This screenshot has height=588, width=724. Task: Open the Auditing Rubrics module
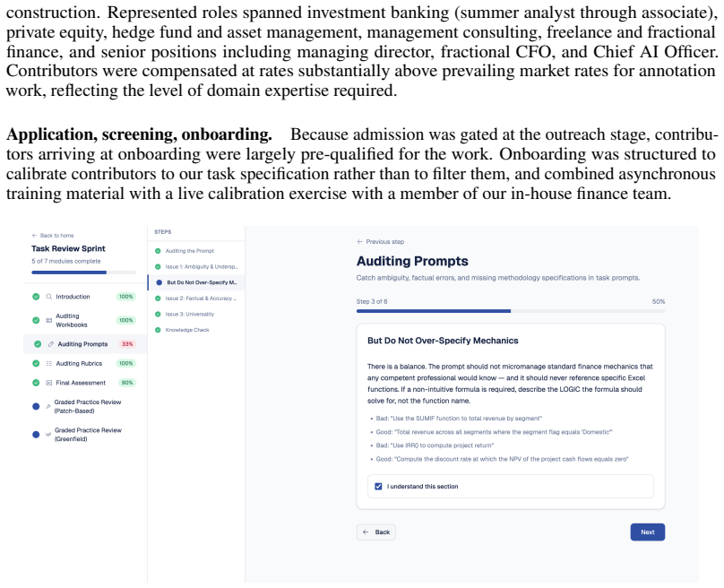[x=85, y=364]
